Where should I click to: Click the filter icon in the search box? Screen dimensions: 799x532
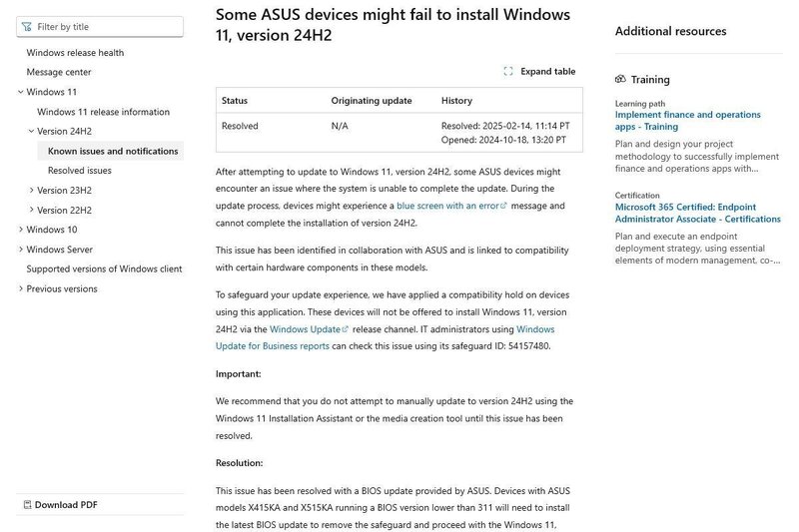(27, 27)
